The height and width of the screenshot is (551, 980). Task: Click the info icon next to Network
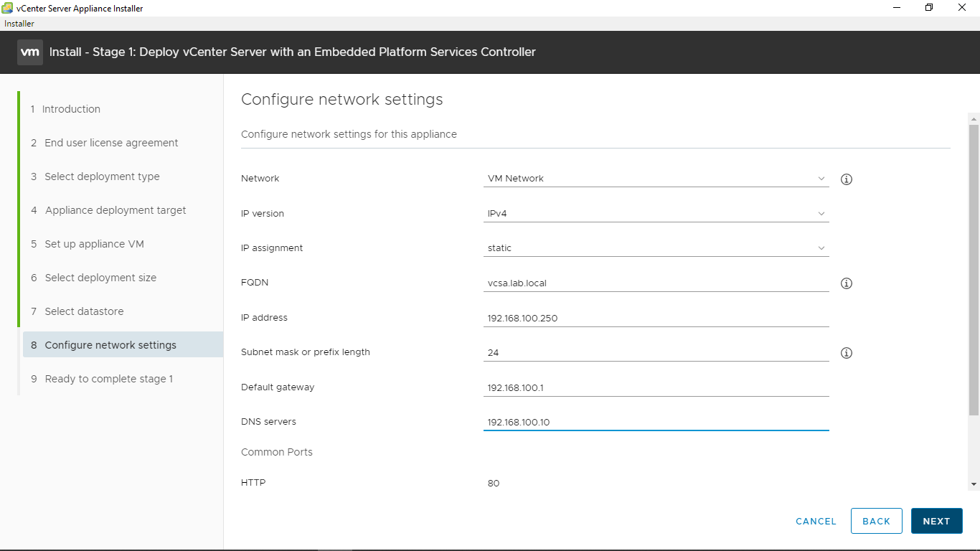tap(847, 179)
